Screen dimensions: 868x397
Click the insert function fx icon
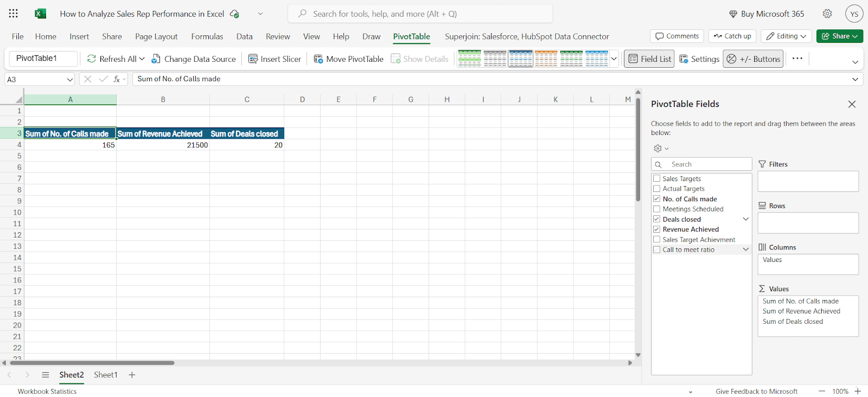(x=117, y=79)
